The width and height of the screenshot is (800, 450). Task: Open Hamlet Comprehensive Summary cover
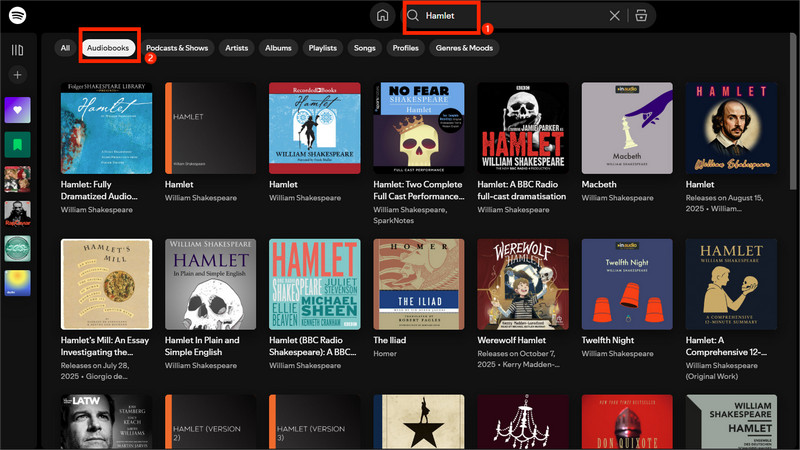pos(731,284)
